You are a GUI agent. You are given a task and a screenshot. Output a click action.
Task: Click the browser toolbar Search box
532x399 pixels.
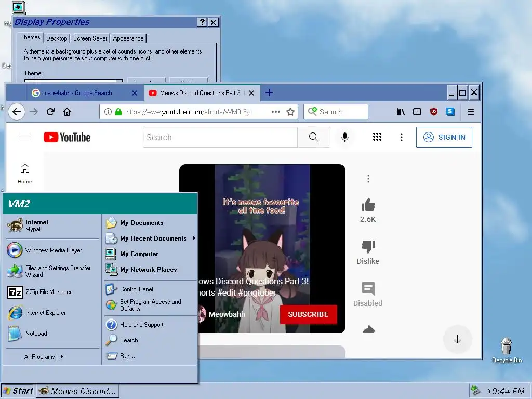tap(336, 112)
